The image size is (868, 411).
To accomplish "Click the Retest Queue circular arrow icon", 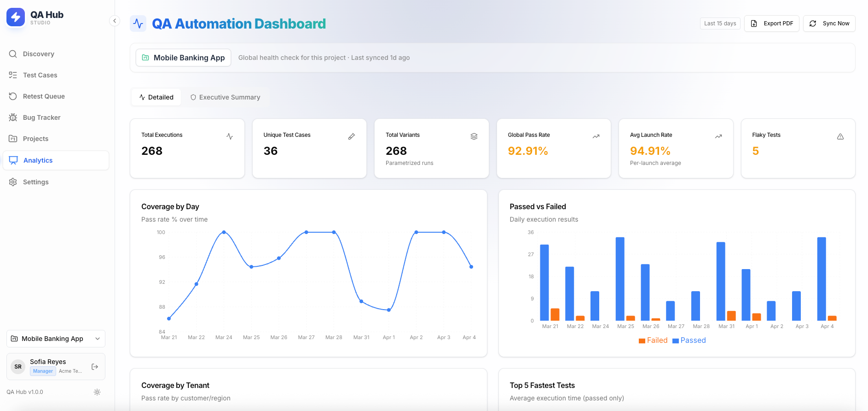I will (13, 96).
